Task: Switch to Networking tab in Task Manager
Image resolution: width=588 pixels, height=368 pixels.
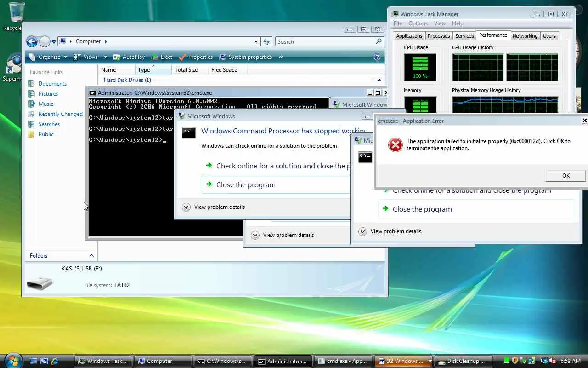Action: click(525, 36)
